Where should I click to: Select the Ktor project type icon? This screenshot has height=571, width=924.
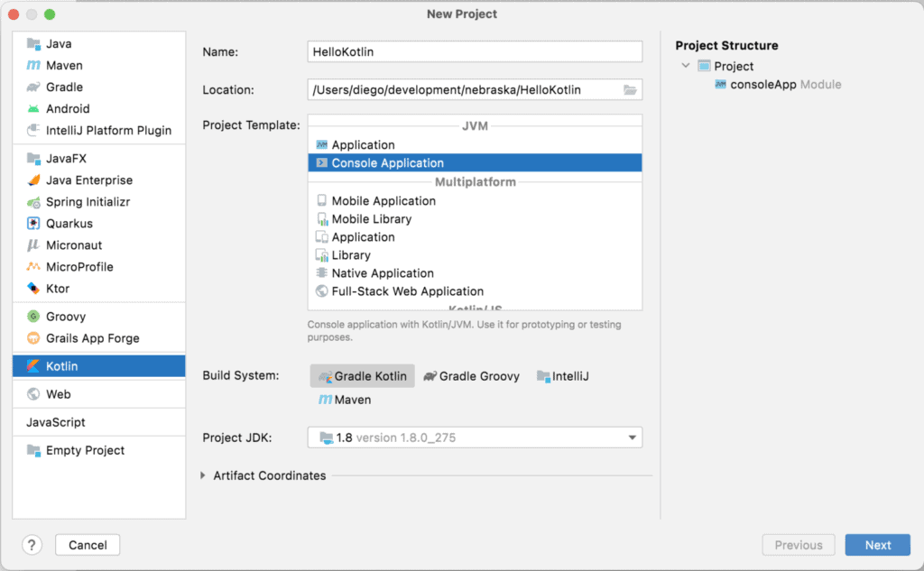33,289
